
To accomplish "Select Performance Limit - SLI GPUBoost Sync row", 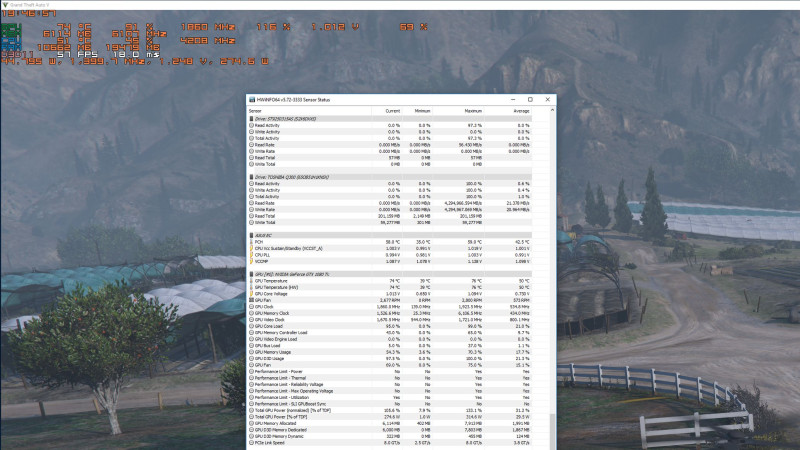I will point(389,404).
